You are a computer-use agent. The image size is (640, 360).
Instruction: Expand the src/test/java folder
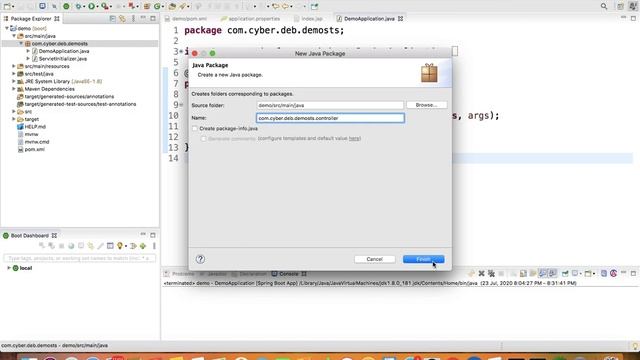coord(14,74)
